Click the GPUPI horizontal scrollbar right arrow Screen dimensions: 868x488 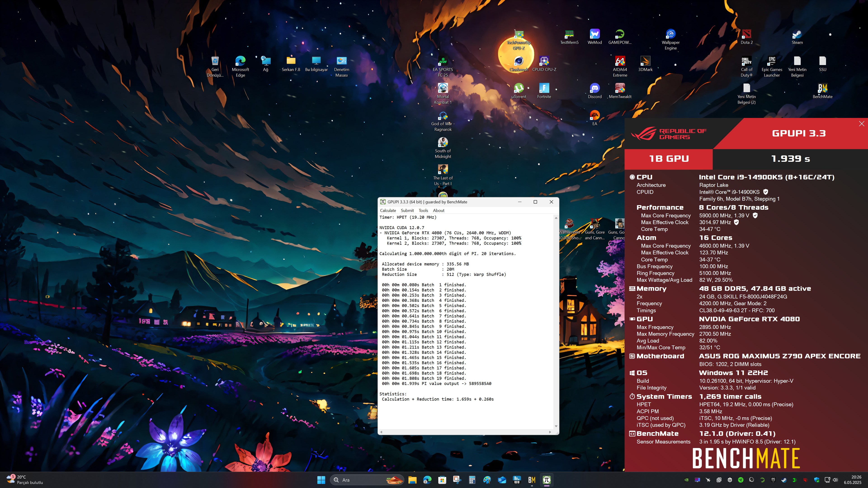tap(550, 432)
